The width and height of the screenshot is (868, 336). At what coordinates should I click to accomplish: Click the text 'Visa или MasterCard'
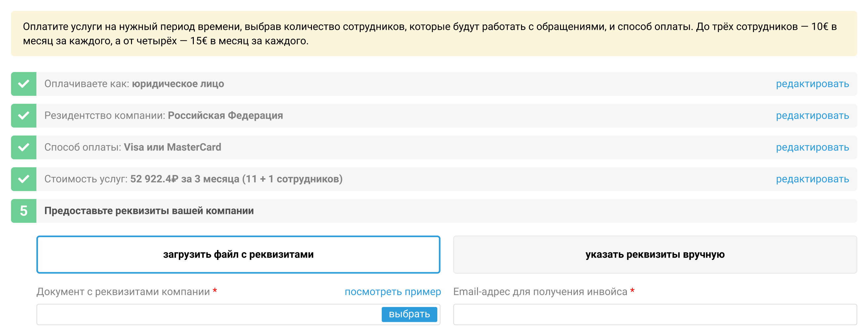point(173,147)
